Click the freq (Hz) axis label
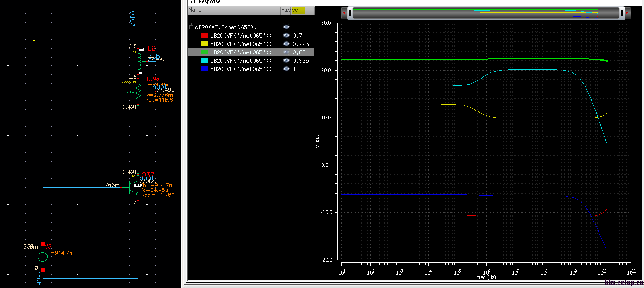Image resolution: width=644 pixels, height=288 pixels. (486, 277)
